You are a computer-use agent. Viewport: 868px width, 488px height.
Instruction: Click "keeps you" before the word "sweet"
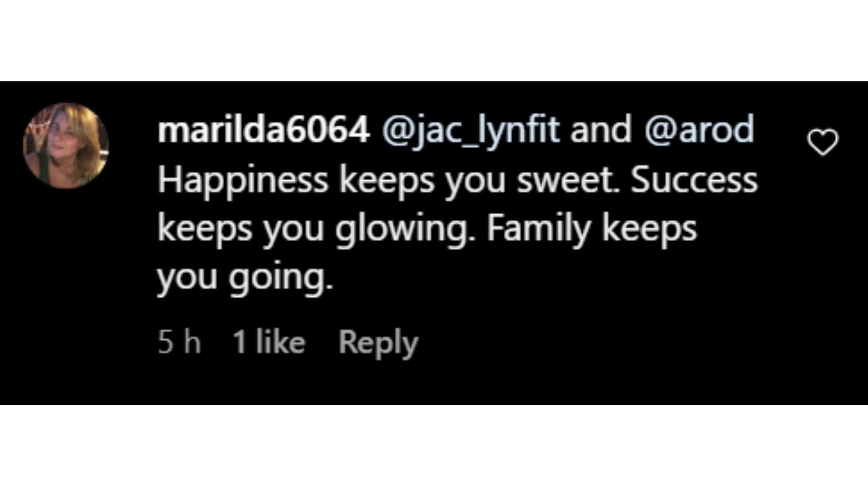tap(422, 181)
